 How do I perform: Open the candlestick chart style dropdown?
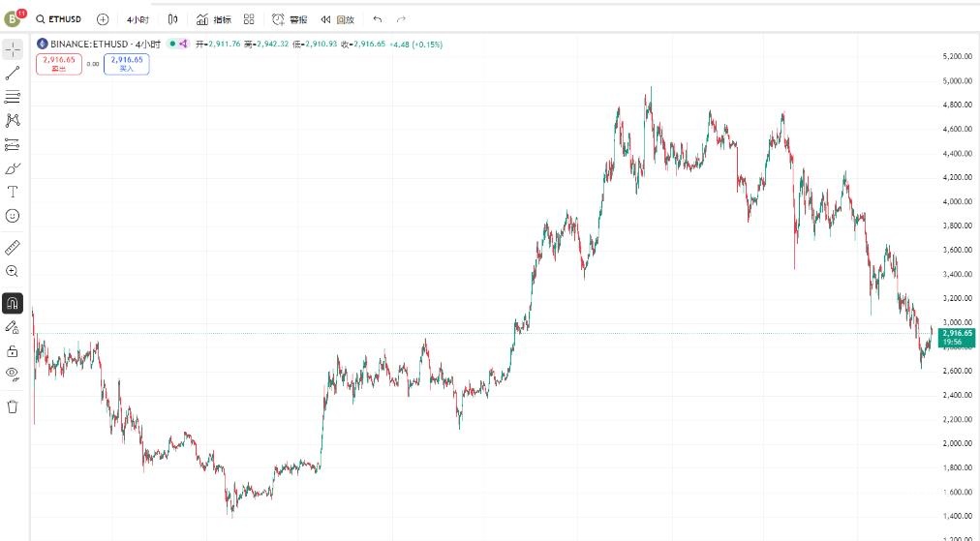click(x=172, y=19)
